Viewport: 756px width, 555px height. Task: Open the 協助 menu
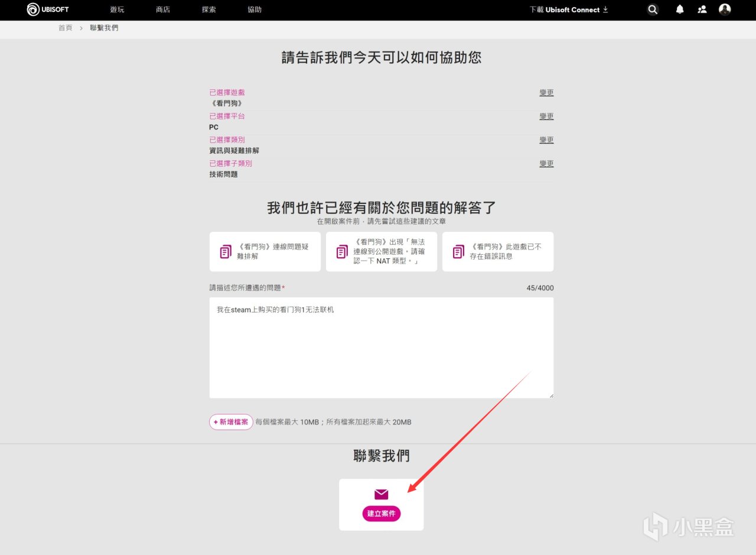(255, 10)
